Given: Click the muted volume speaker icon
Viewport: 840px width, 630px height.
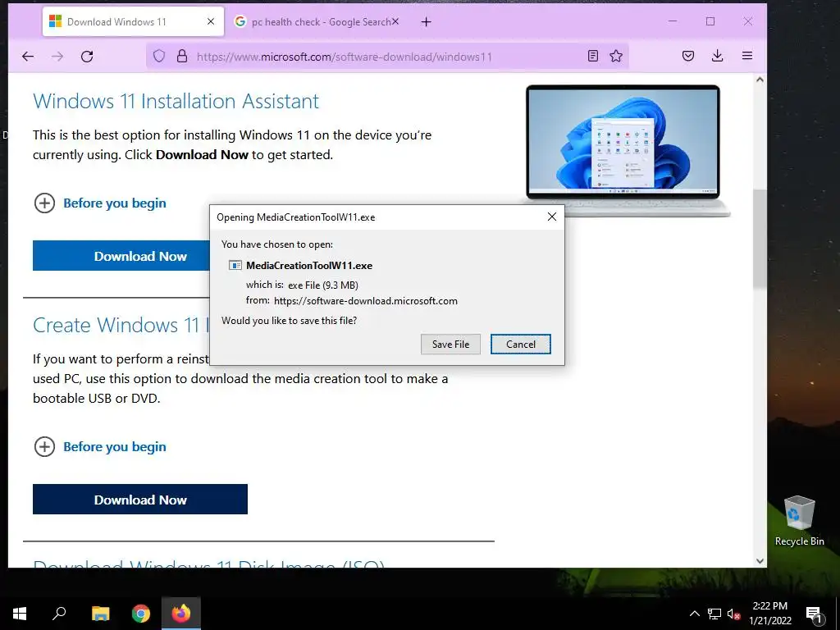Looking at the screenshot, I should coord(734,614).
